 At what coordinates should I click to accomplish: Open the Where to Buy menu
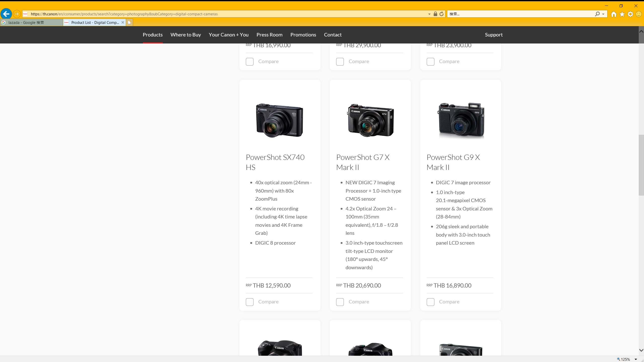(x=186, y=35)
